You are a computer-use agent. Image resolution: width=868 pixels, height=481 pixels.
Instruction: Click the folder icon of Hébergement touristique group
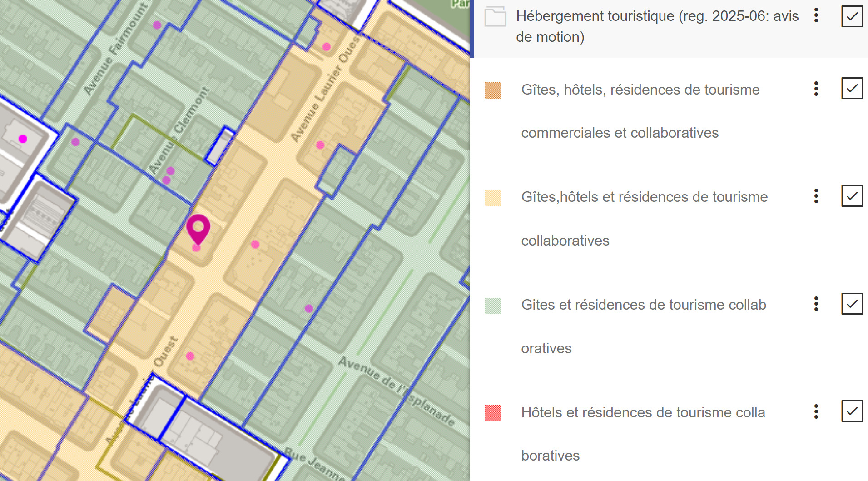[495, 16]
